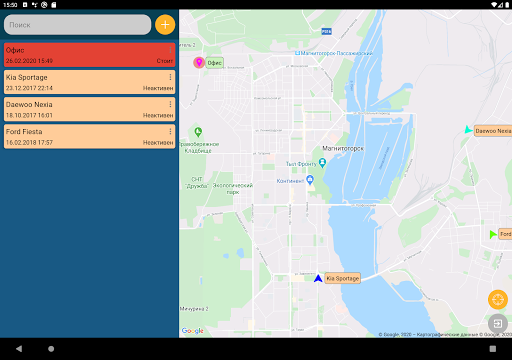Select the Ford Fiesta list entry

click(x=89, y=136)
